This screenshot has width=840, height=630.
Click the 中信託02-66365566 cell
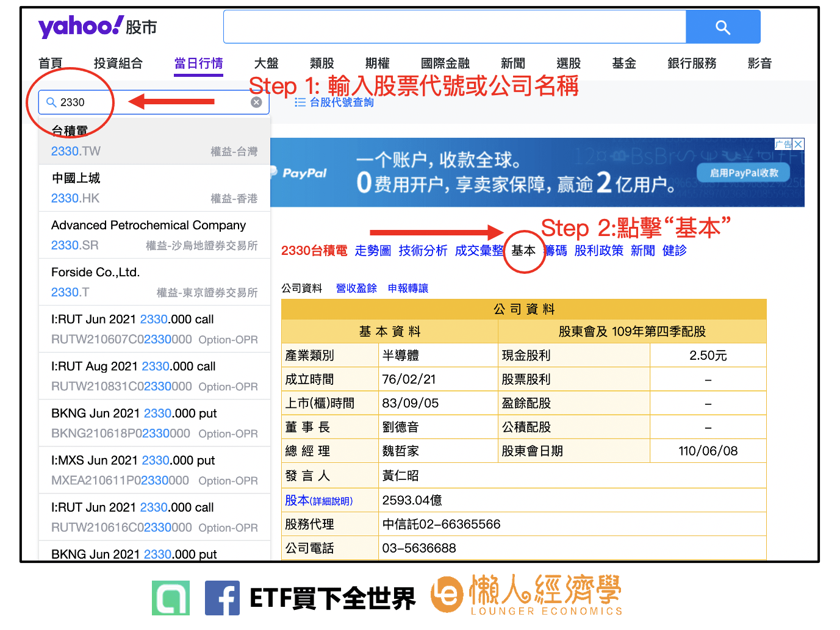coord(572,524)
